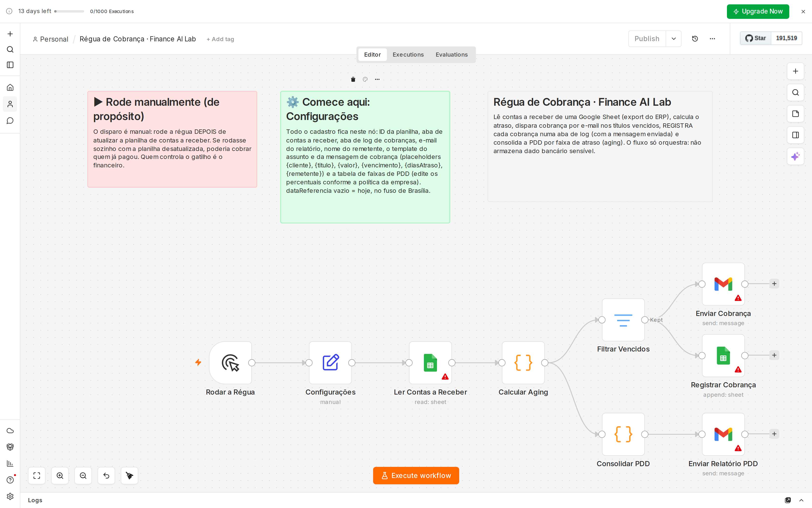
Task: Open the Settings gear icon in sidebar
Action: [x=10, y=496]
